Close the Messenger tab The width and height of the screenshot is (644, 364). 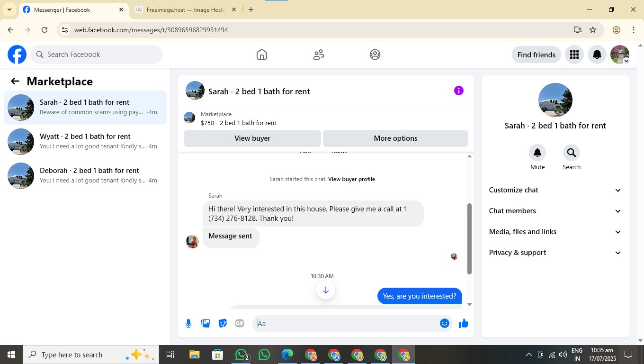pyautogui.click(x=121, y=9)
